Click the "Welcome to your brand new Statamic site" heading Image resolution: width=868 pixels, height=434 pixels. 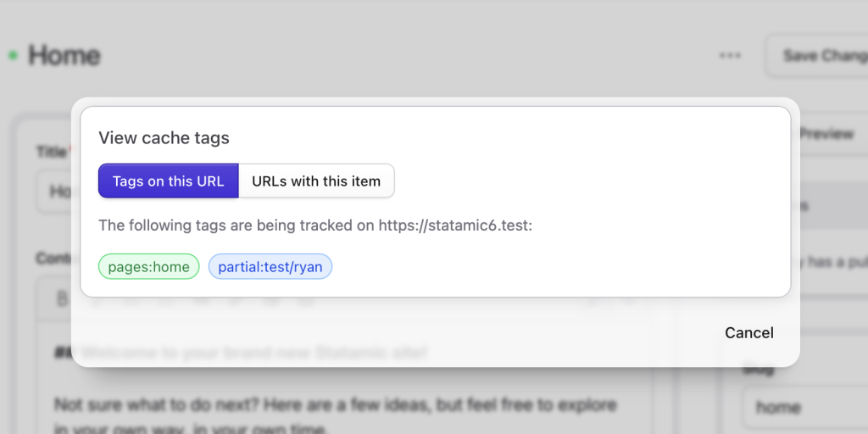[x=254, y=353]
